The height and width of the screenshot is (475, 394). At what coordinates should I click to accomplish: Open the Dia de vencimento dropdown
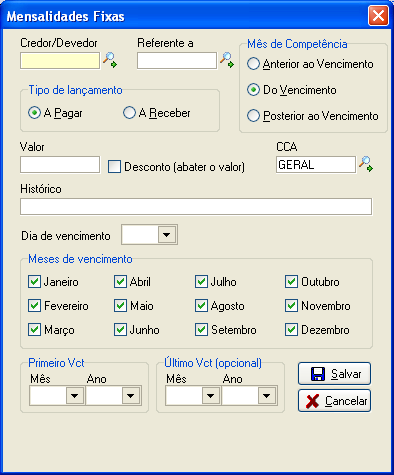coord(167,235)
